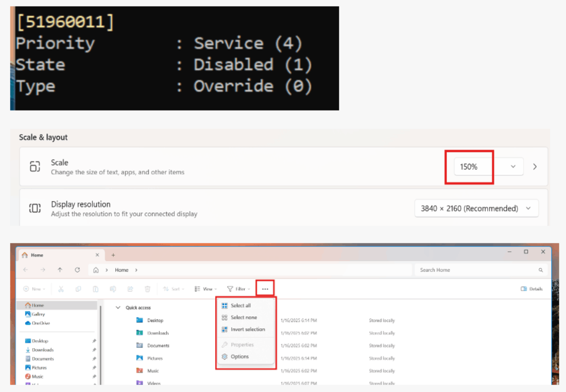Screen dimensions: 566x392
Task: Choose Invert selection from the menu
Action: (246, 330)
